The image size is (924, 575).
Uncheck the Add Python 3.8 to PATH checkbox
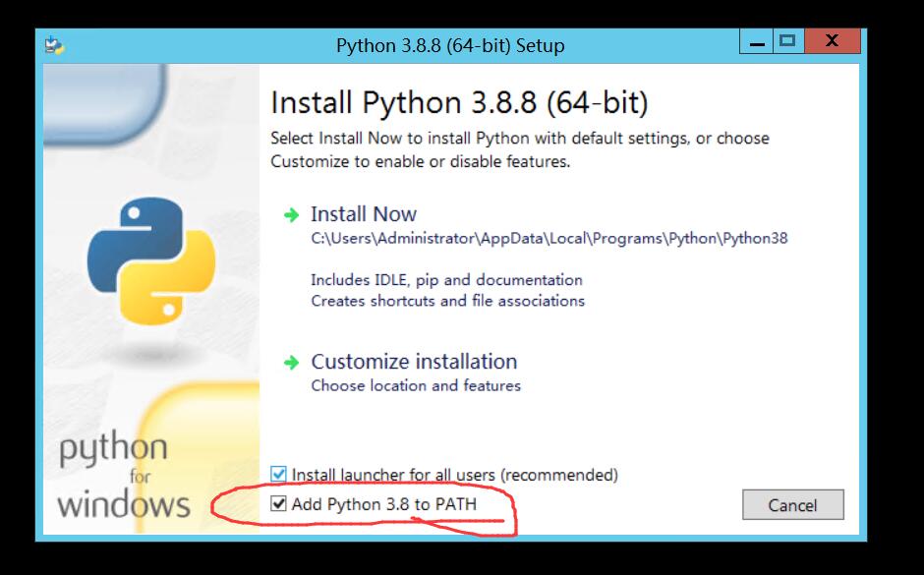278,504
